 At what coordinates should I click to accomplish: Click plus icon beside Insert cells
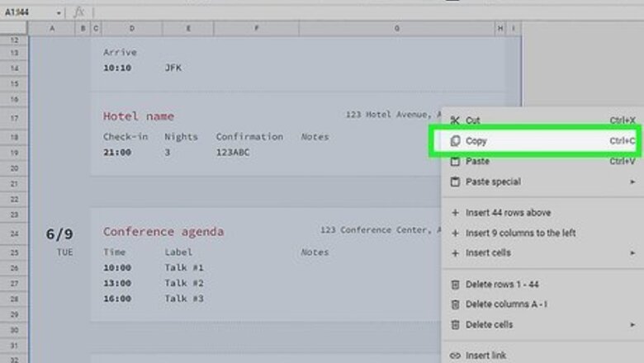[x=455, y=253]
